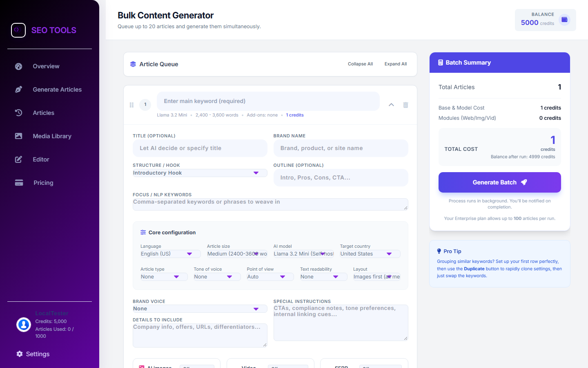Go to Generate Articles in sidebar
The image size is (588, 368).
57,90
